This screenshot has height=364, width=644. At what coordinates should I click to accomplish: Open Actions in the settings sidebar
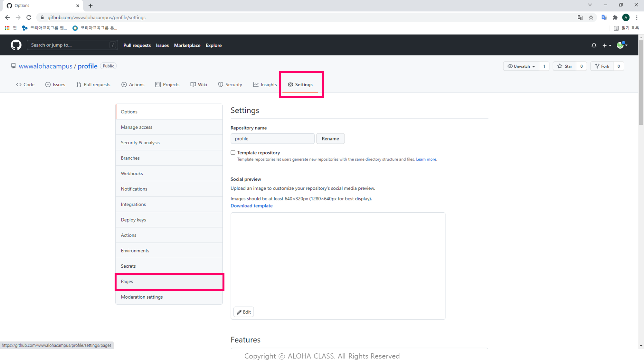point(169,235)
